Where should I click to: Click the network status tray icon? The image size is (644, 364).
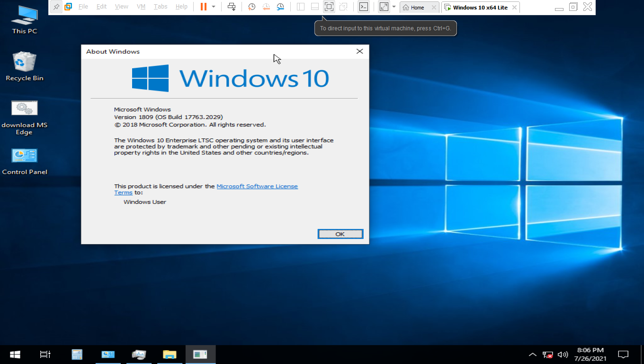click(x=548, y=355)
